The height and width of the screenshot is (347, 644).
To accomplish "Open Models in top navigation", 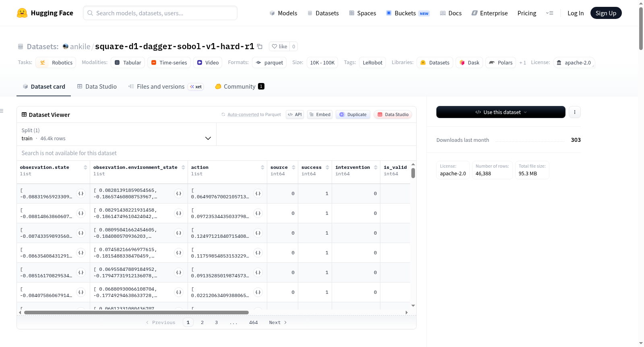I will coord(283,13).
